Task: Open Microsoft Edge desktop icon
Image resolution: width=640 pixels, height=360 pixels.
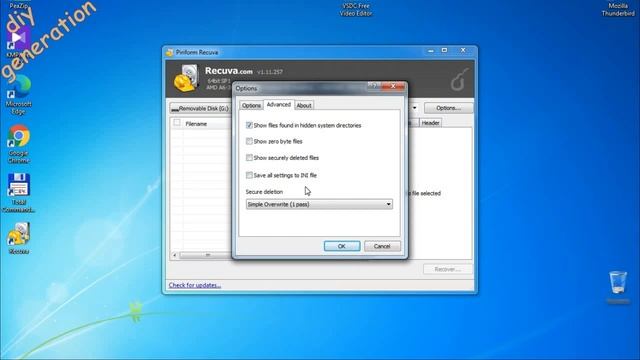Action: pyautogui.click(x=18, y=95)
